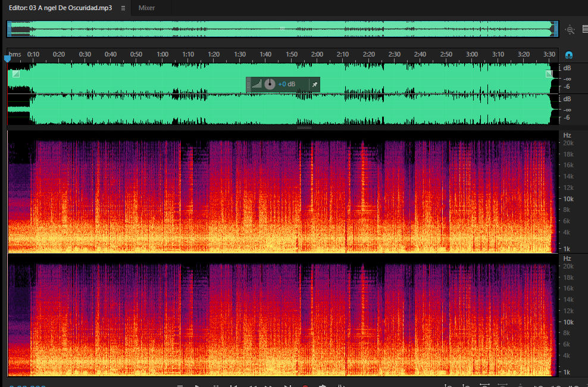Screen dimensions: 588x387
Task: Click the top spectrogram Hz scale label
Action: coord(567,135)
